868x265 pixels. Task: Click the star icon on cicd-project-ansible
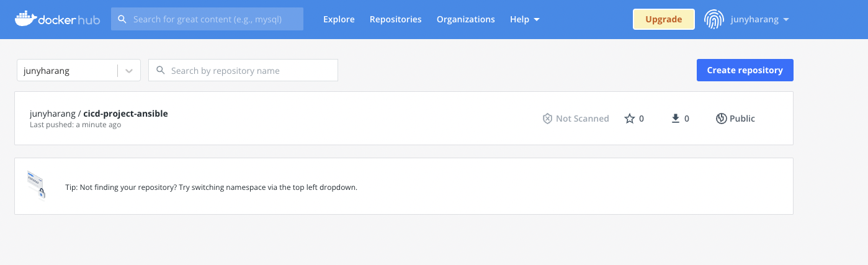coord(630,119)
